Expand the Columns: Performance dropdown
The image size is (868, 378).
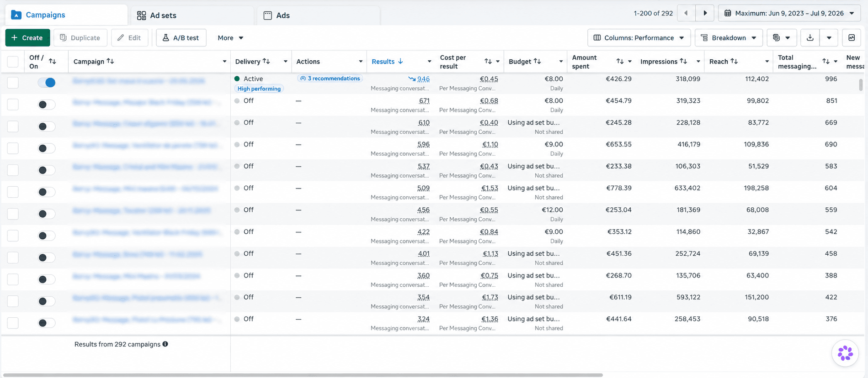coord(639,38)
